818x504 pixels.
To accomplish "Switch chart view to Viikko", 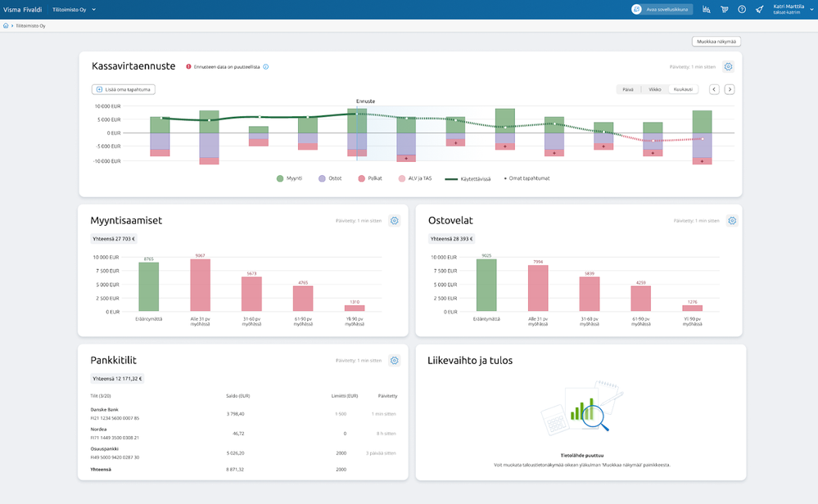I will click(655, 90).
